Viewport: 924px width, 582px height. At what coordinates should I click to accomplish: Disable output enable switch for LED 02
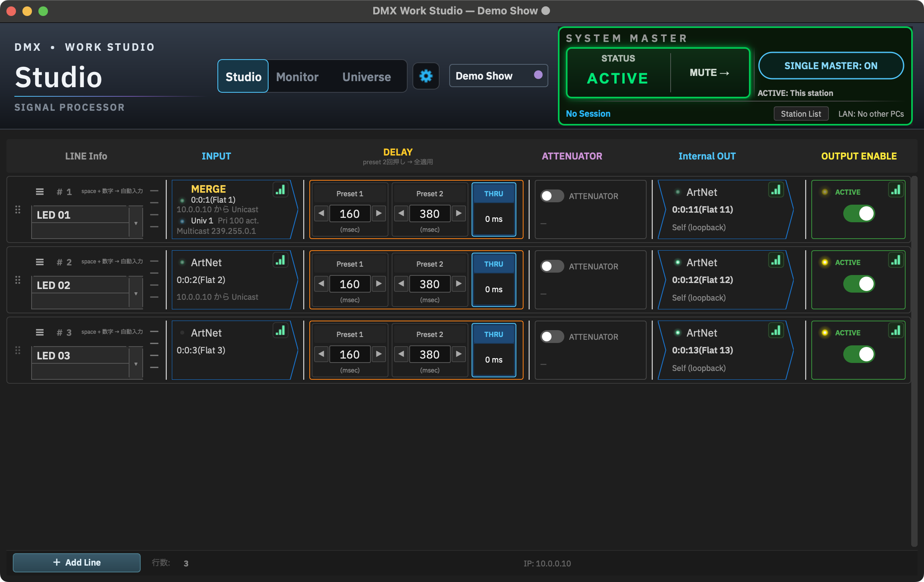(859, 284)
